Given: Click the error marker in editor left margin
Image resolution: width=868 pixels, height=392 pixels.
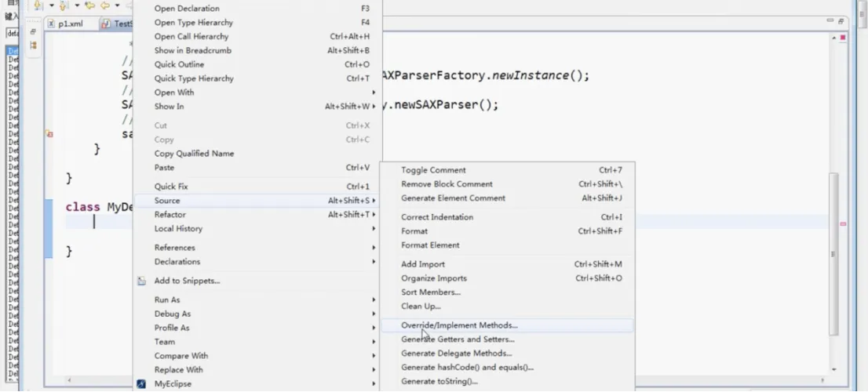Looking at the screenshot, I should click(49, 134).
